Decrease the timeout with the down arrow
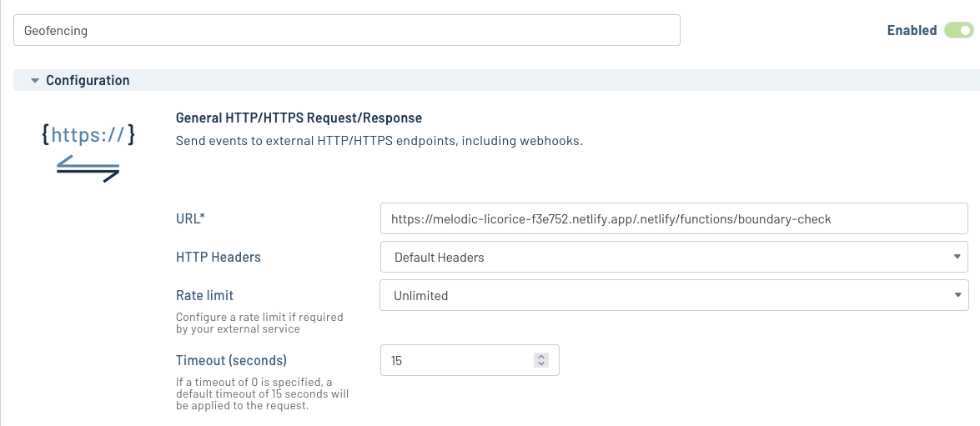980x426 pixels. [541, 364]
